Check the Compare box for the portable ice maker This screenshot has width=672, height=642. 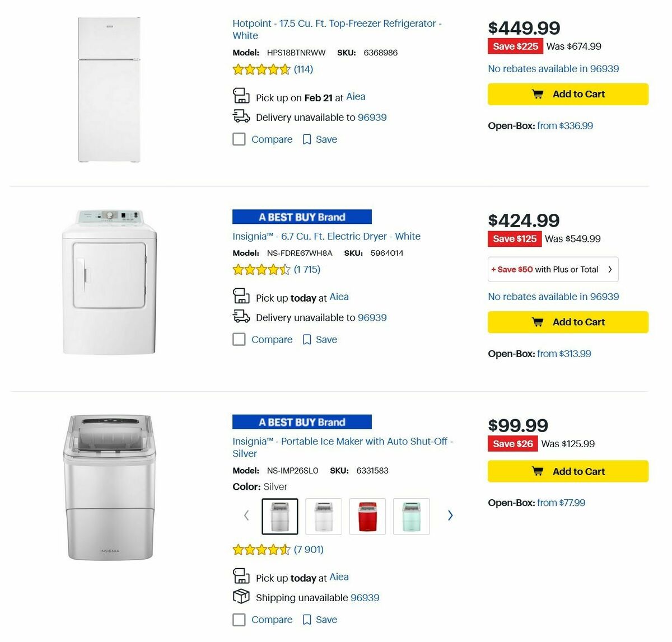click(x=239, y=620)
